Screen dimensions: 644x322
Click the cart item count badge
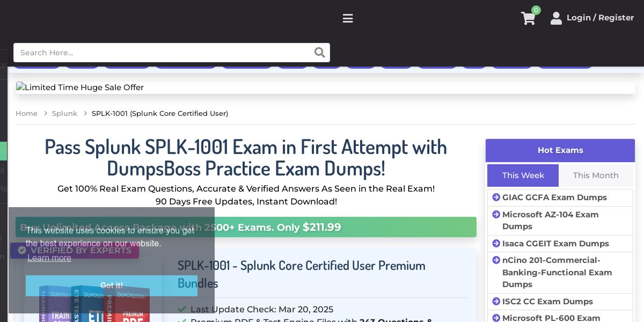point(536,10)
